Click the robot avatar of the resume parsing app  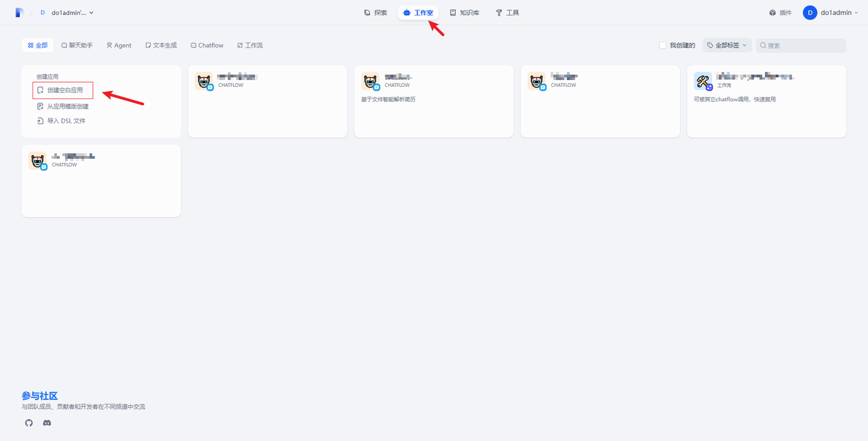[x=370, y=81]
